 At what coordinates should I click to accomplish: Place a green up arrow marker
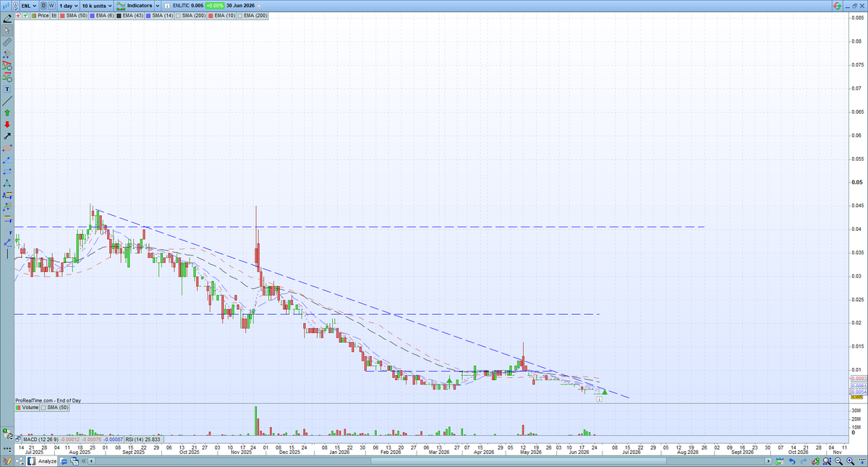point(7,112)
